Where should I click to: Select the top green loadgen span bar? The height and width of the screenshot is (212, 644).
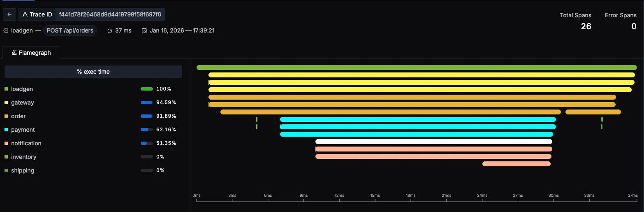tap(416, 68)
